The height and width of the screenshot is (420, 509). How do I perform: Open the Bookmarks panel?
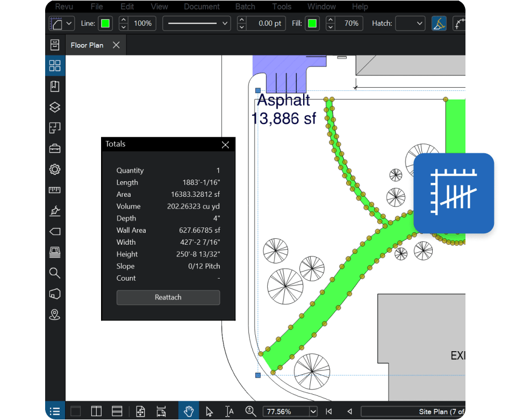[x=55, y=86]
